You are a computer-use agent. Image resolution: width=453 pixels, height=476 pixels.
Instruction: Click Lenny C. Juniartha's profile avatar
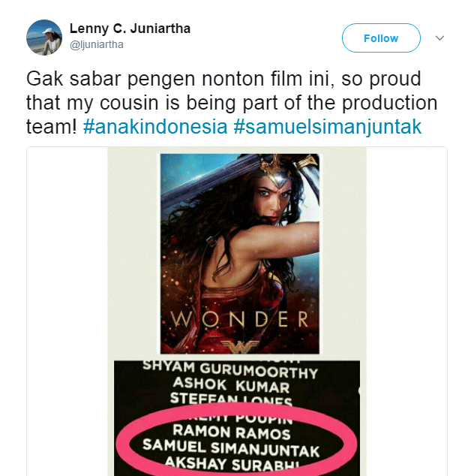pos(44,37)
